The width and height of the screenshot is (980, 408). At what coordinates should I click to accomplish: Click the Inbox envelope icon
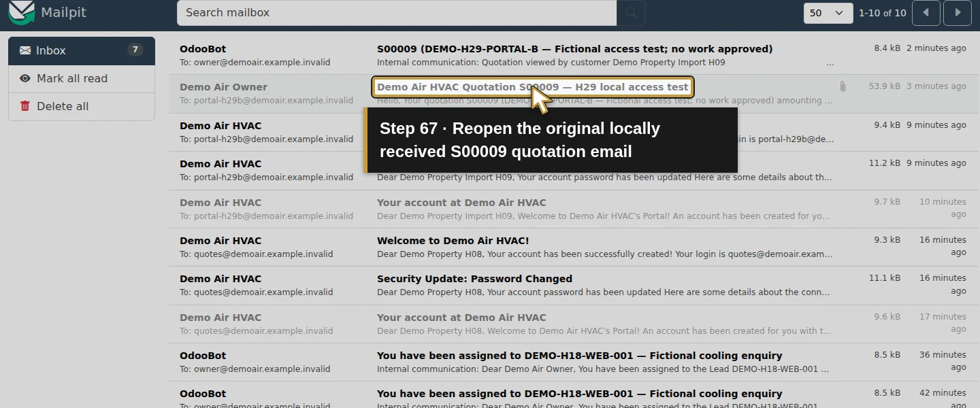pyautogui.click(x=25, y=50)
